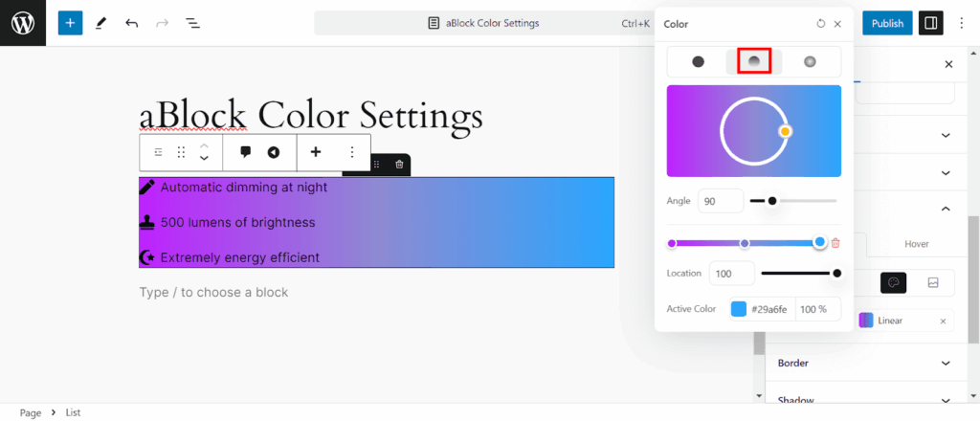Viewport: 980px width, 421px height.
Task: Delete the active gradient stop
Action: coord(835,243)
